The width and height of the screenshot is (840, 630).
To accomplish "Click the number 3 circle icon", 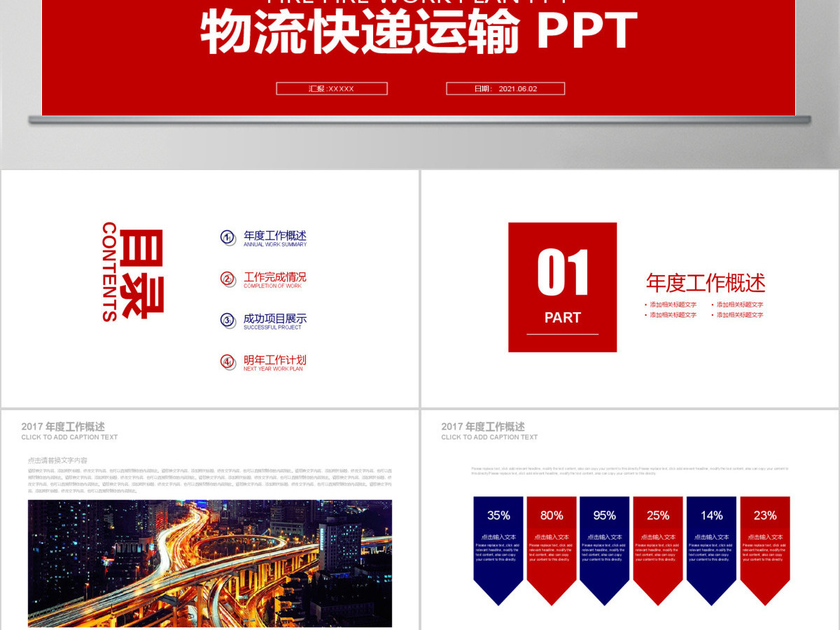I will [x=227, y=321].
